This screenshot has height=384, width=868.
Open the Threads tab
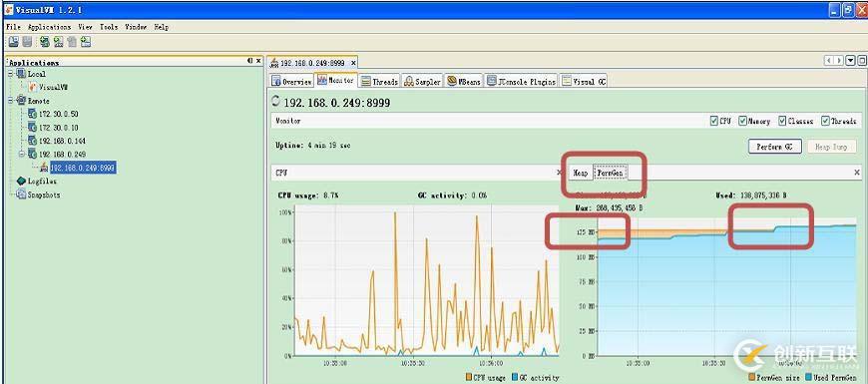(x=380, y=82)
